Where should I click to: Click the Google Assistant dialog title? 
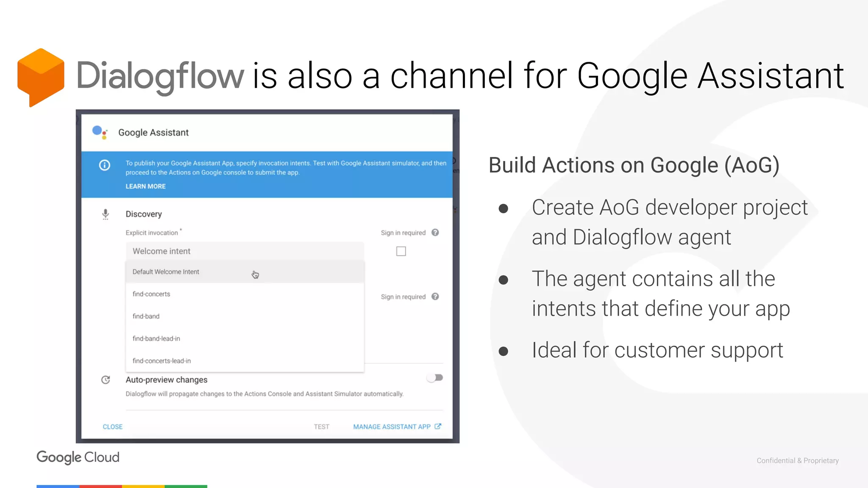153,133
